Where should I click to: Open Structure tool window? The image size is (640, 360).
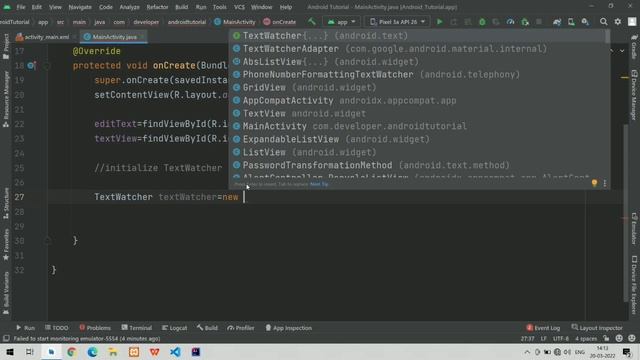[6, 203]
